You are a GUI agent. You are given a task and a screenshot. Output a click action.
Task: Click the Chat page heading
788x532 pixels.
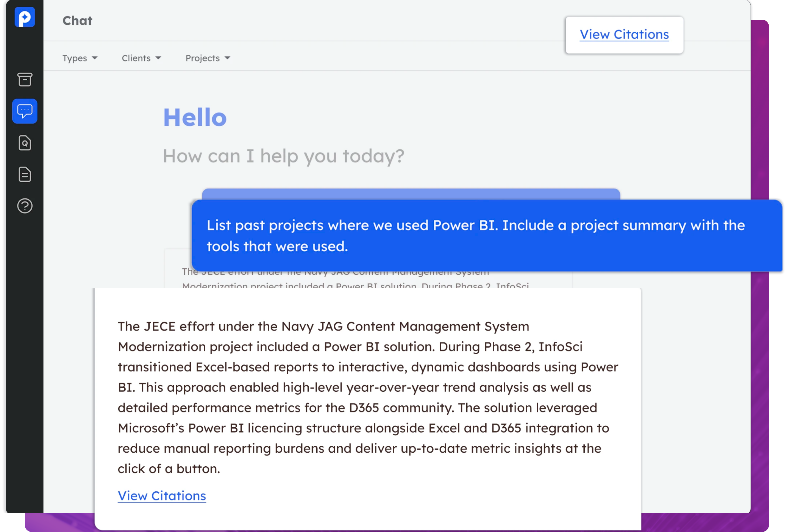77,21
